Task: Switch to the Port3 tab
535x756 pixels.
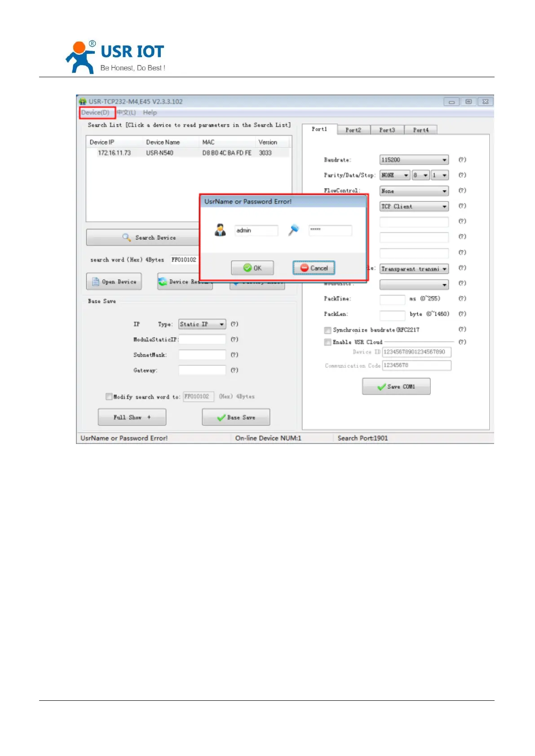Action: click(x=387, y=130)
